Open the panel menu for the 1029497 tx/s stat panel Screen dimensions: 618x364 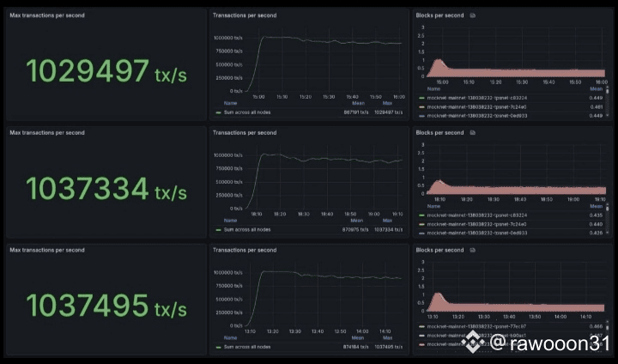[47, 15]
